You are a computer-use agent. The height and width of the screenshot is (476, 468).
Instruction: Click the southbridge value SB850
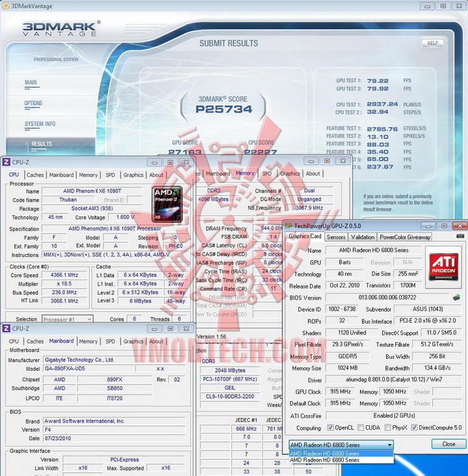tap(114, 388)
